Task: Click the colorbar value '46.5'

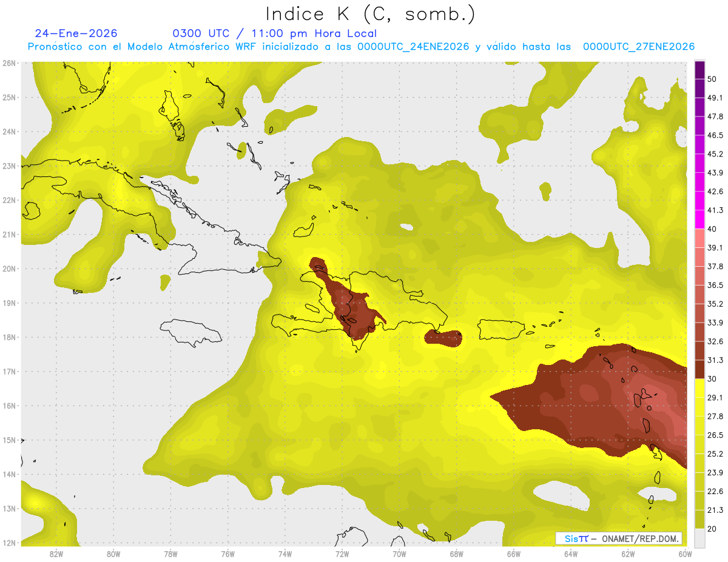Action: pos(715,135)
